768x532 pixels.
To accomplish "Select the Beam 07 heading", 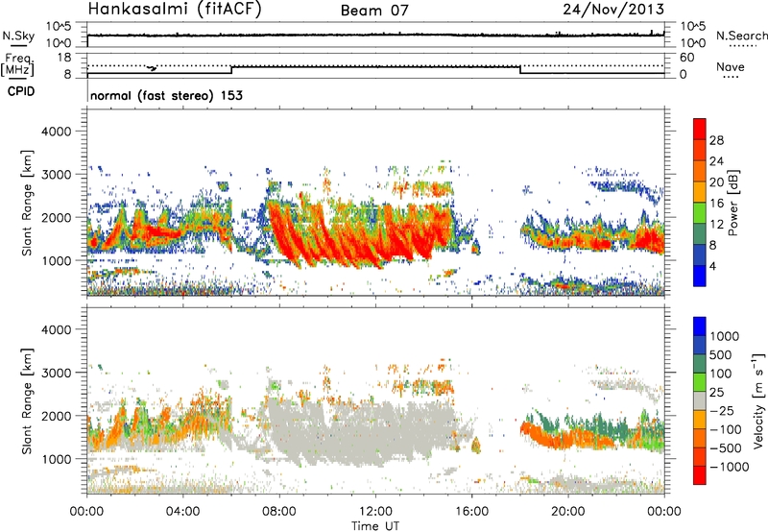I will coord(374,11).
